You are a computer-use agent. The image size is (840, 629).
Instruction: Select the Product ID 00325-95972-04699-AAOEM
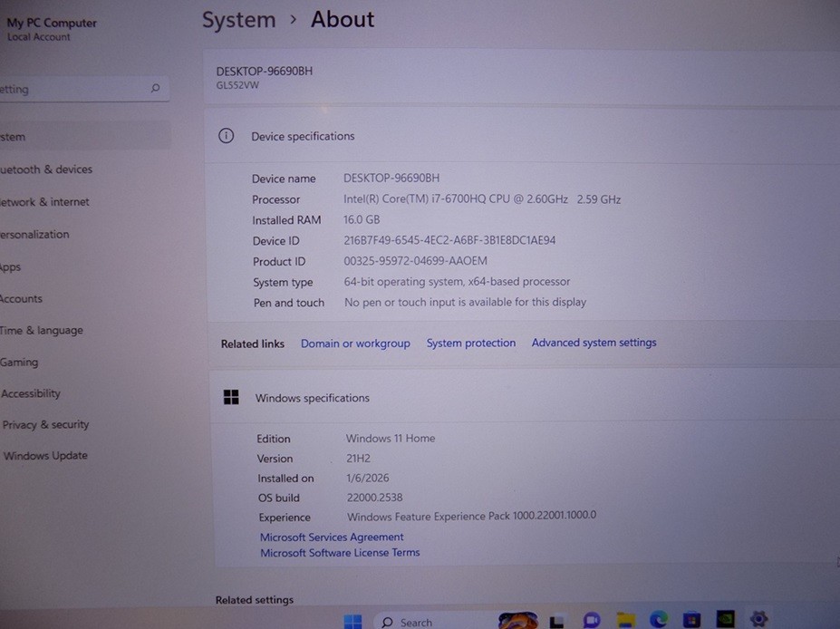click(x=416, y=261)
